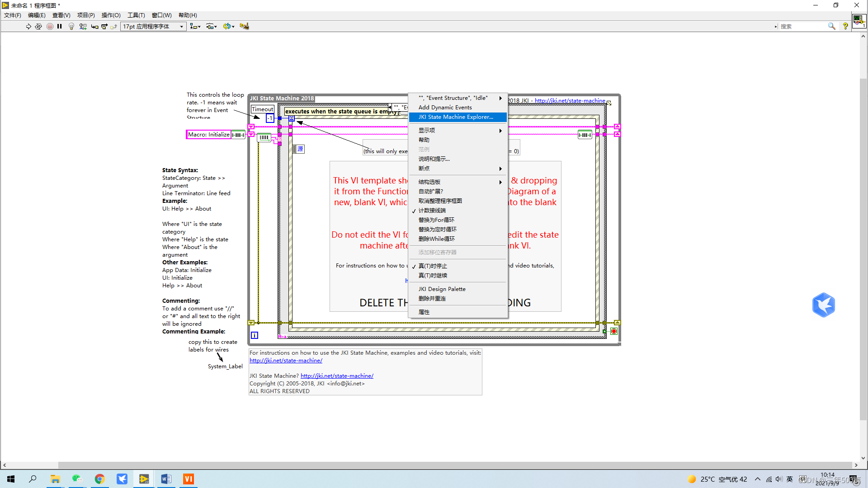Click the volume icon in system tray

tap(778, 479)
